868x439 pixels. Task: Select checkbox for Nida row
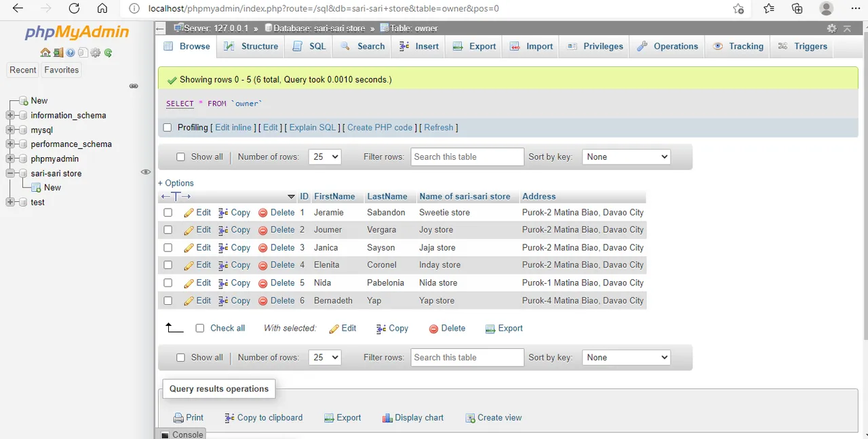[168, 283]
